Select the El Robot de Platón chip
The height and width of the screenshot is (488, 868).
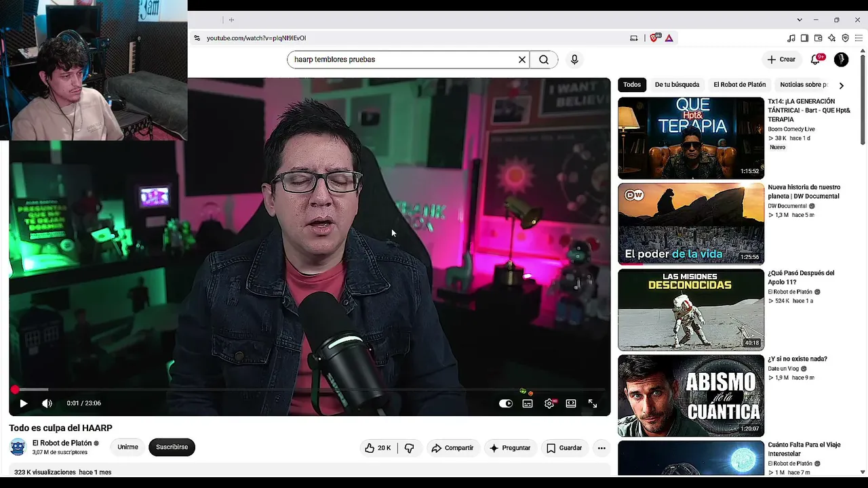(739, 85)
